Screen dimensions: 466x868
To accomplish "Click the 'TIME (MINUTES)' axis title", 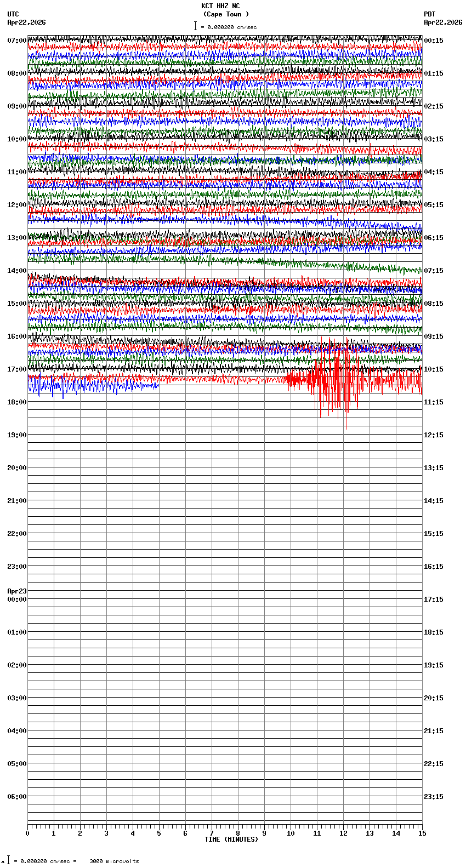I will pyautogui.click(x=231, y=840).
